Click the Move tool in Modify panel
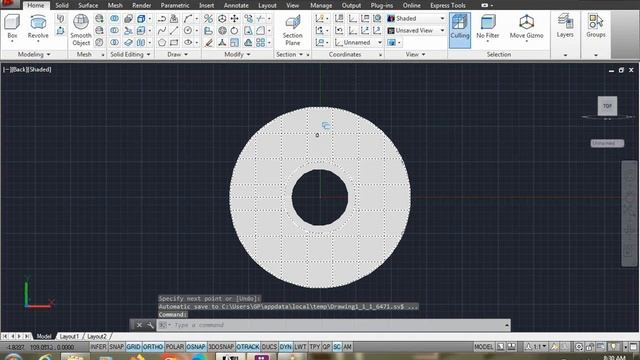 point(235,19)
